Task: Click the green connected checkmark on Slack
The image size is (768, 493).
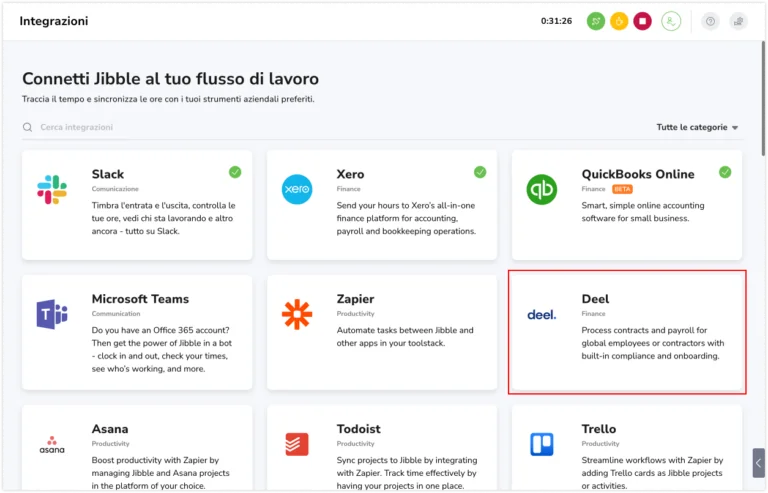Action: (x=235, y=172)
